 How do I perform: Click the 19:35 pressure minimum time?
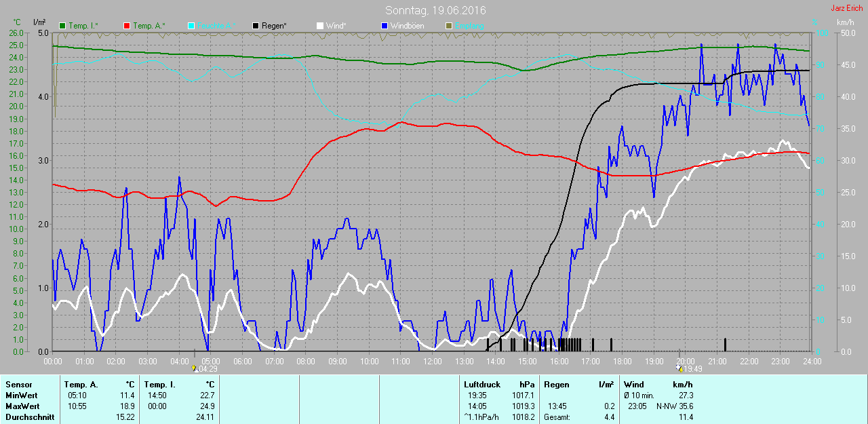(x=477, y=396)
